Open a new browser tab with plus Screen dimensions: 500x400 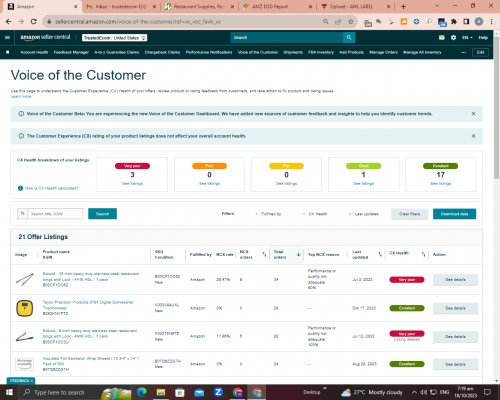click(403, 6)
